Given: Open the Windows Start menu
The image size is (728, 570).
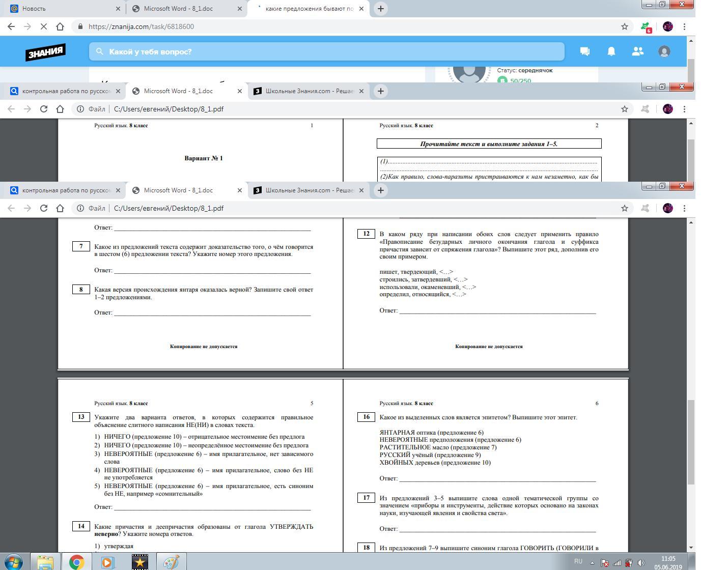Looking at the screenshot, I should [14, 561].
